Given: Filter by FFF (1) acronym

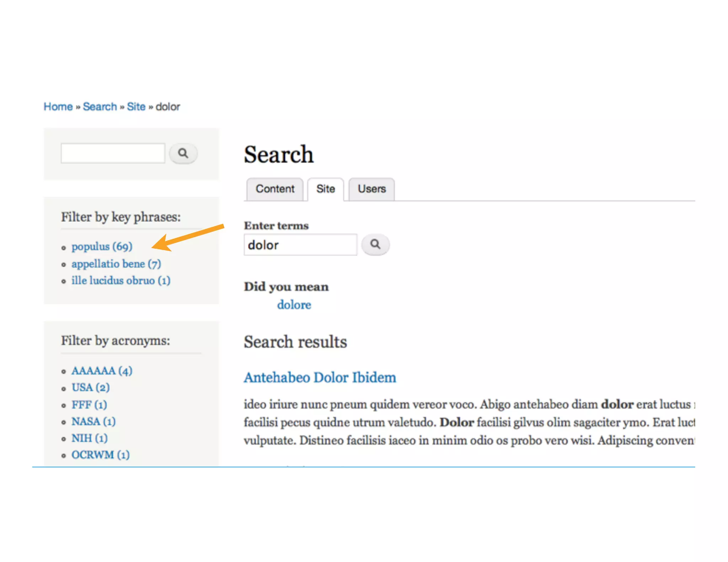Looking at the screenshot, I should click(89, 405).
